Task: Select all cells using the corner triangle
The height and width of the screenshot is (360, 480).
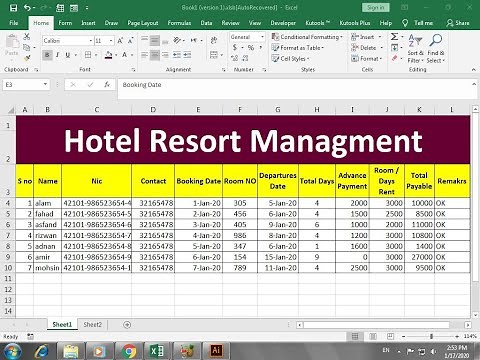Action: (11, 110)
